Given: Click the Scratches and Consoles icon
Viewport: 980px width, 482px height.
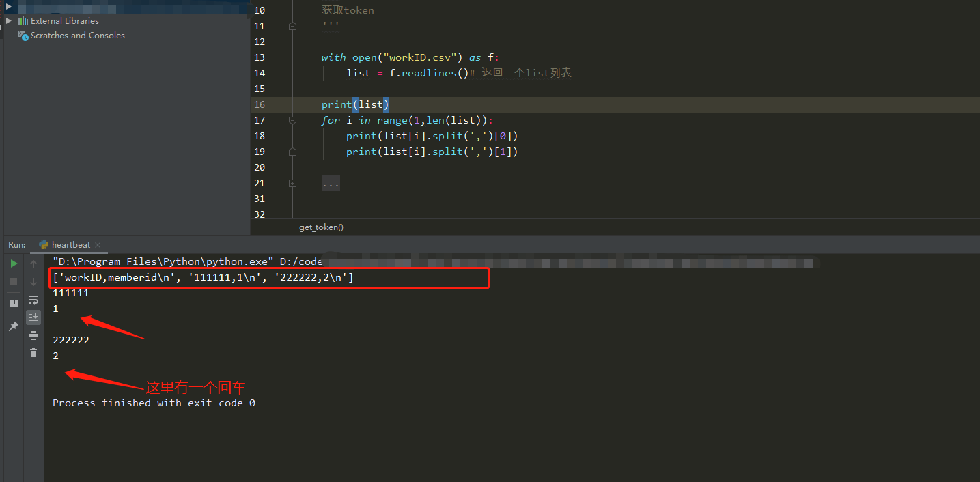Looking at the screenshot, I should (x=23, y=35).
